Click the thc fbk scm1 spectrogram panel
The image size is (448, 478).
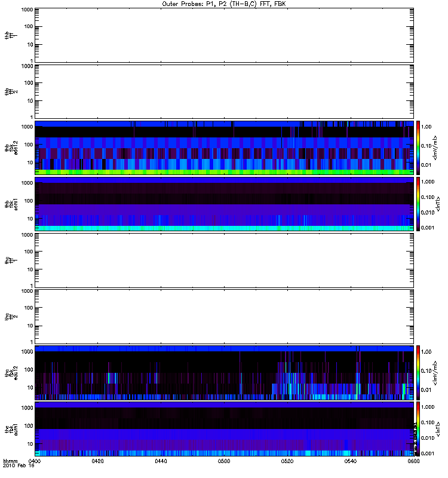pos(224,428)
